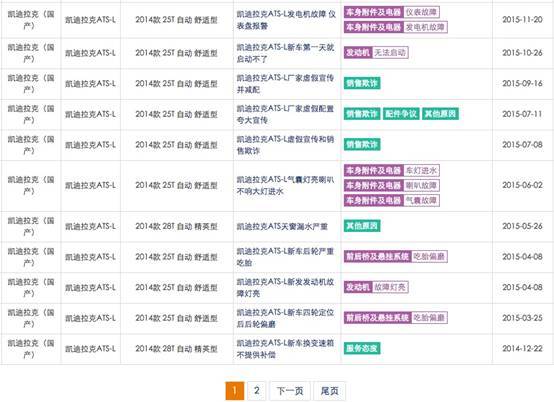Viewport: 554px width, 402px height.
Task: Click the 故障灯亮 engine tag
Action: pos(390,287)
